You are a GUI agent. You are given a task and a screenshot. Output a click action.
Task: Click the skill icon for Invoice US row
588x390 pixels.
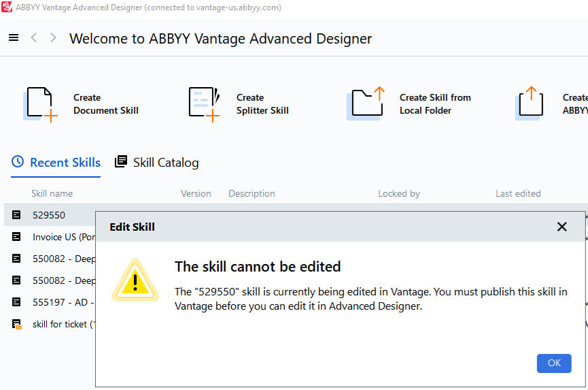point(16,236)
